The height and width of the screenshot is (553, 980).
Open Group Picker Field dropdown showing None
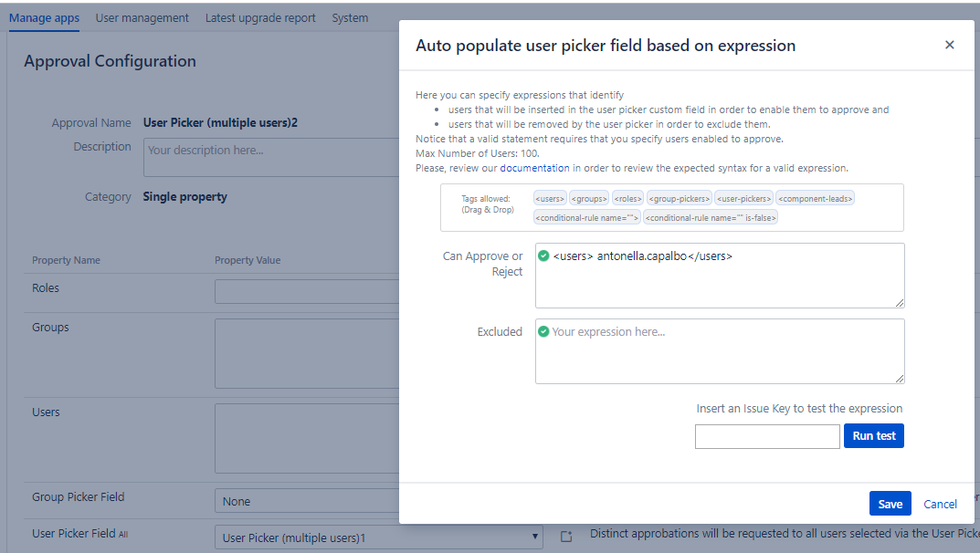tap(307, 501)
